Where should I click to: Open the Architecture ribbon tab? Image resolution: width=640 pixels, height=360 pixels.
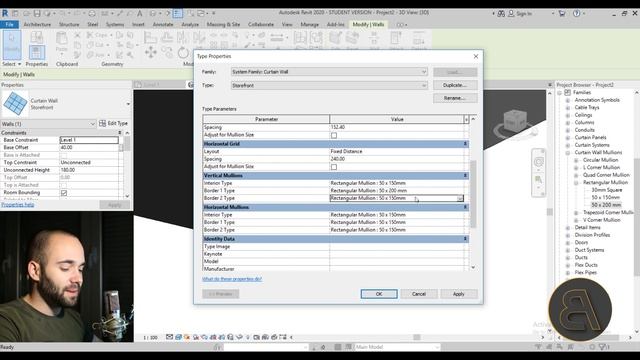point(37,24)
